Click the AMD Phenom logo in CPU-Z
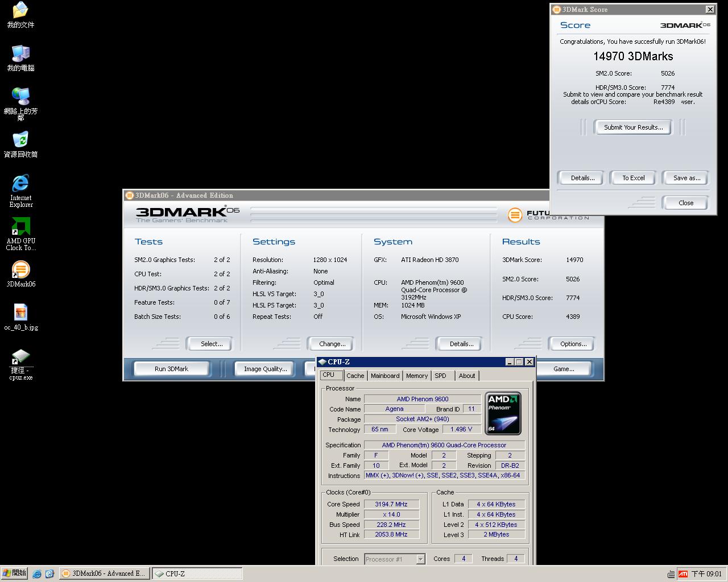 [503, 414]
